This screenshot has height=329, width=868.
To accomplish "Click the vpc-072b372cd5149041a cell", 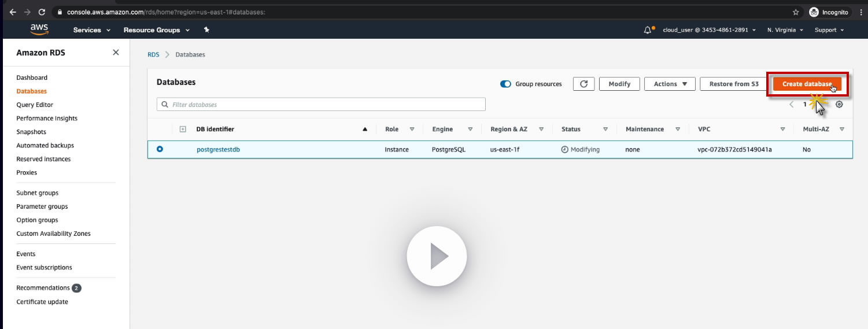I will pyautogui.click(x=734, y=149).
